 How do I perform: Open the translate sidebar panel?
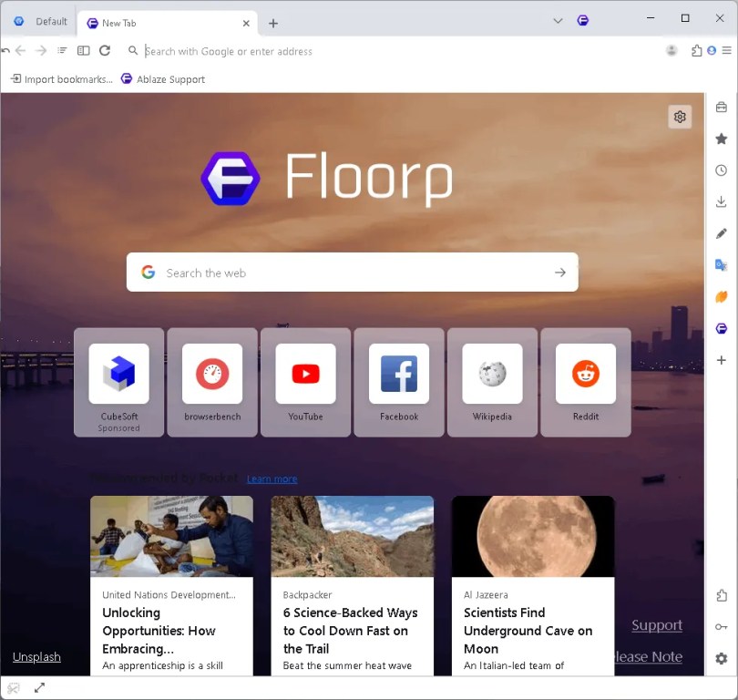[x=721, y=265]
